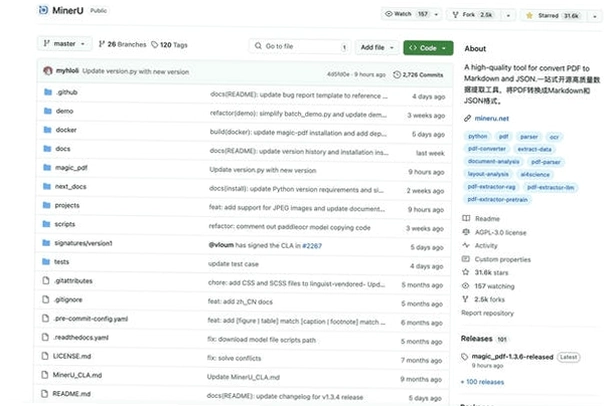Open the #2267 pull request link
Viewport: 604px width, 406px height.
[312, 246]
